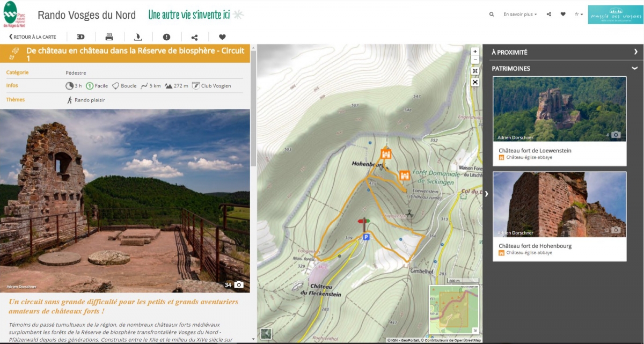This screenshot has height=344, width=644.
Task: Click the 'Château-église-abbaye' tag under Loewenstein
Action: [529, 157]
